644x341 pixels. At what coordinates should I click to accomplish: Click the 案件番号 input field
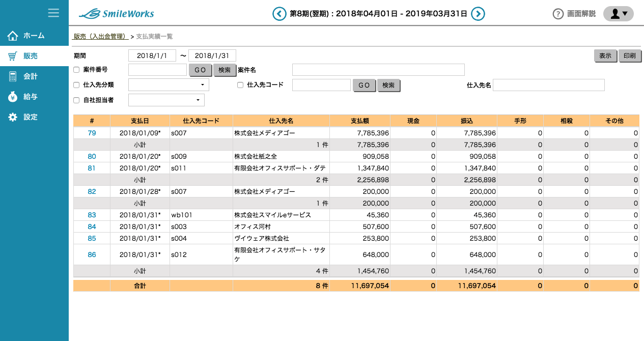(158, 70)
